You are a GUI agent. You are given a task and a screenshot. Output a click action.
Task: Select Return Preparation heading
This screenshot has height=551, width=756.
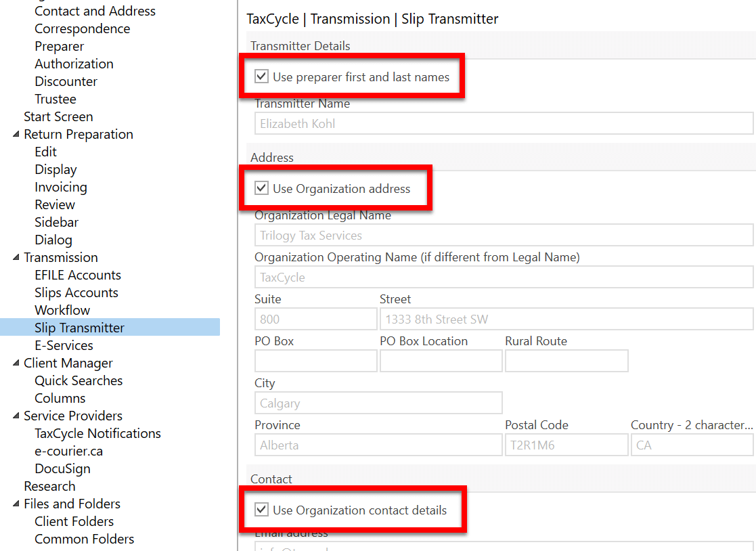(79, 135)
